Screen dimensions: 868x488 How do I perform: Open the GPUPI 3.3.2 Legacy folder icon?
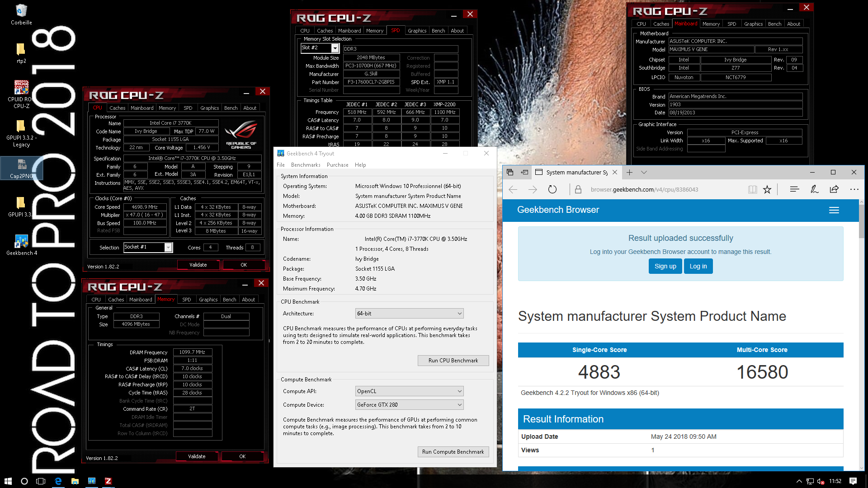pos(21,133)
